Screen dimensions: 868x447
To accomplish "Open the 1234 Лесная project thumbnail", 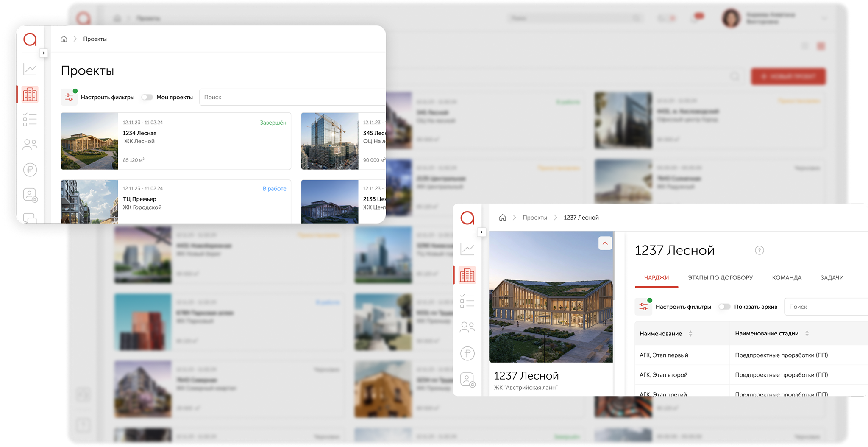I will (x=89, y=141).
